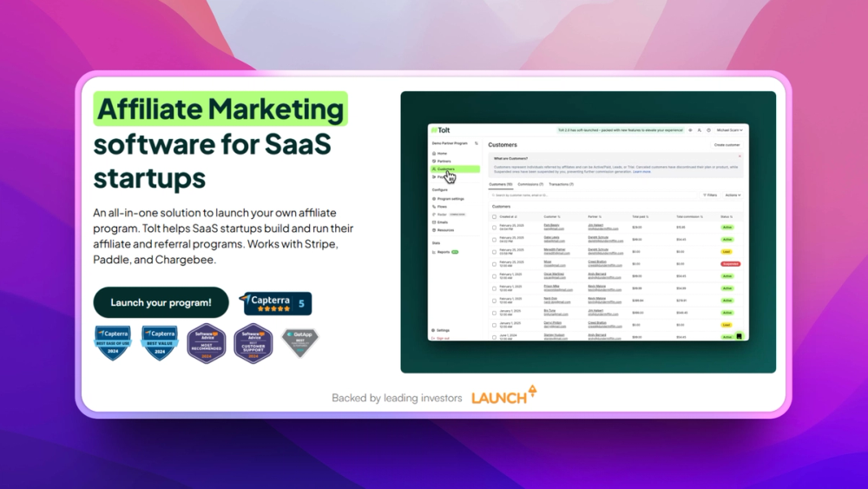
Task: Click the Learn more link in the info box
Action: (641, 172)
